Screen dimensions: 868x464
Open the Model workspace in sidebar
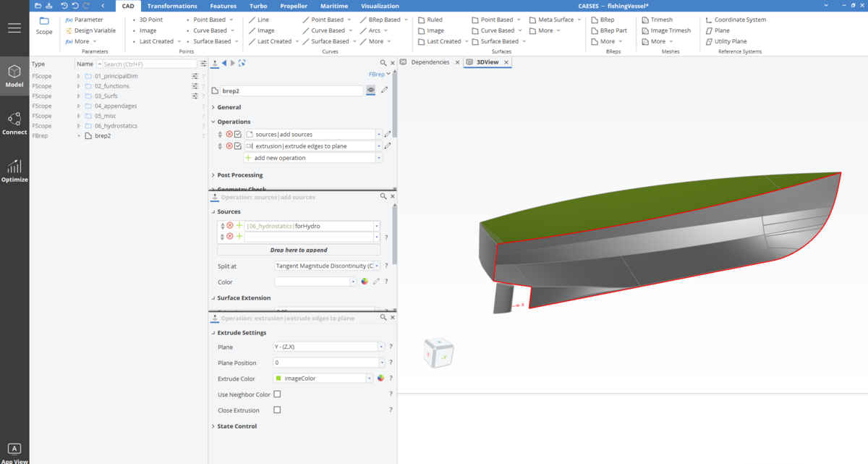[x=14, y=77]
